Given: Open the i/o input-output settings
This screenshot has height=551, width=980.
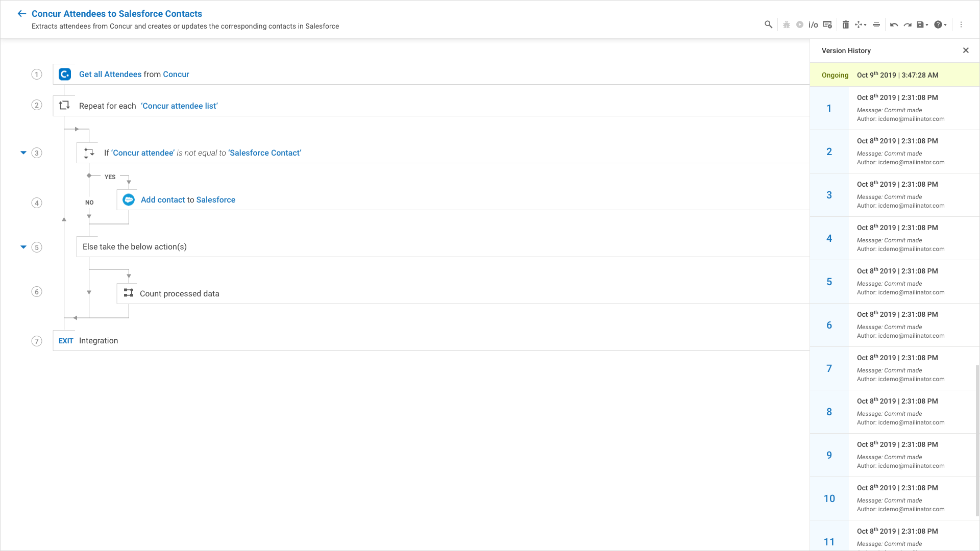Looking at the screenshot, I should coord(813,24).
